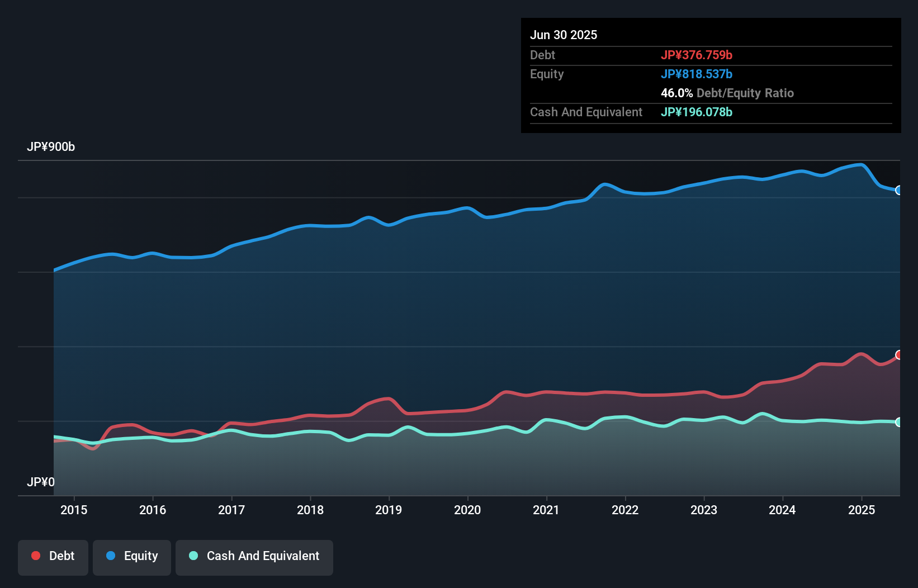This screenshot has width=918, height=588.
Task: Click the Jun 30 2025 tooltip header
Action: (x=564, y=35)
